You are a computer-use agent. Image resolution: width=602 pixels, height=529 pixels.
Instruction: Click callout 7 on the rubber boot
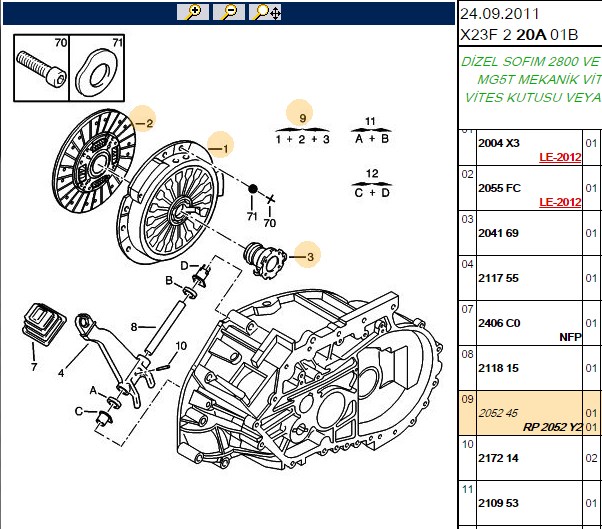click(x=34, y=367)
